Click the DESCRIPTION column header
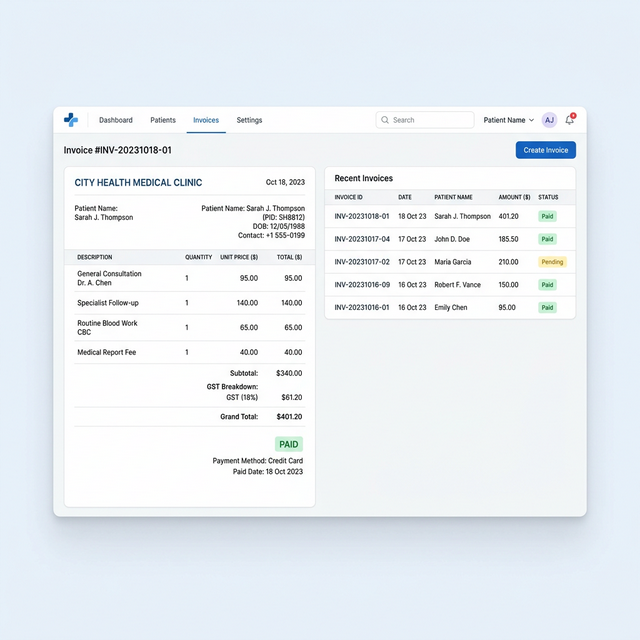Image resolution: width=640 pixels, height=640 pixels. [95, 257]
